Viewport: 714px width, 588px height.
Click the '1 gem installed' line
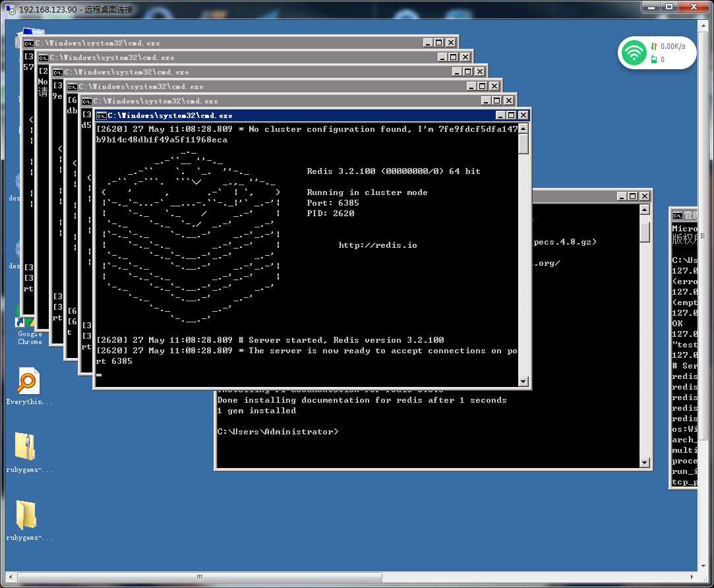coord(256,411)
